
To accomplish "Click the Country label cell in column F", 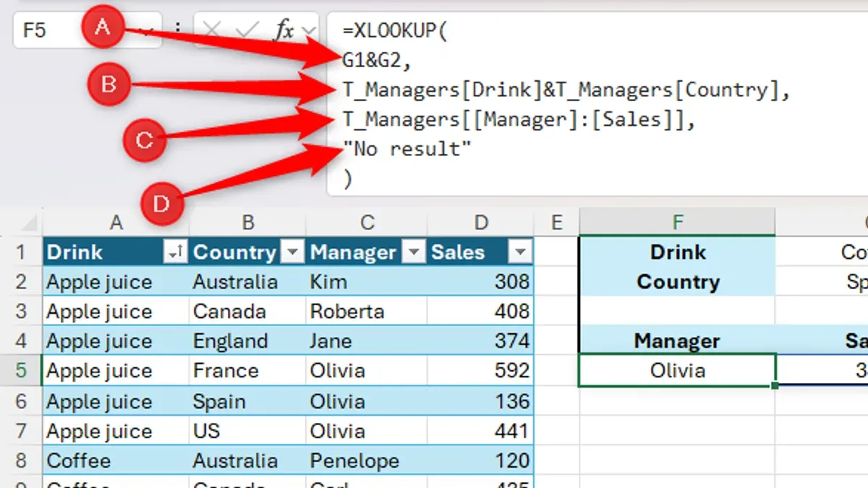I will [677, 282].
